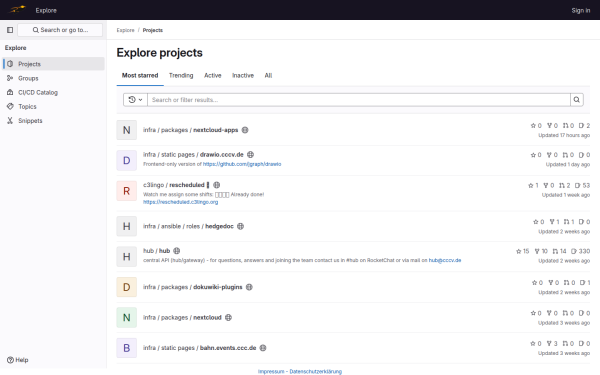
Task: Open the Projects sidebar item
Action: pos(54,64)
